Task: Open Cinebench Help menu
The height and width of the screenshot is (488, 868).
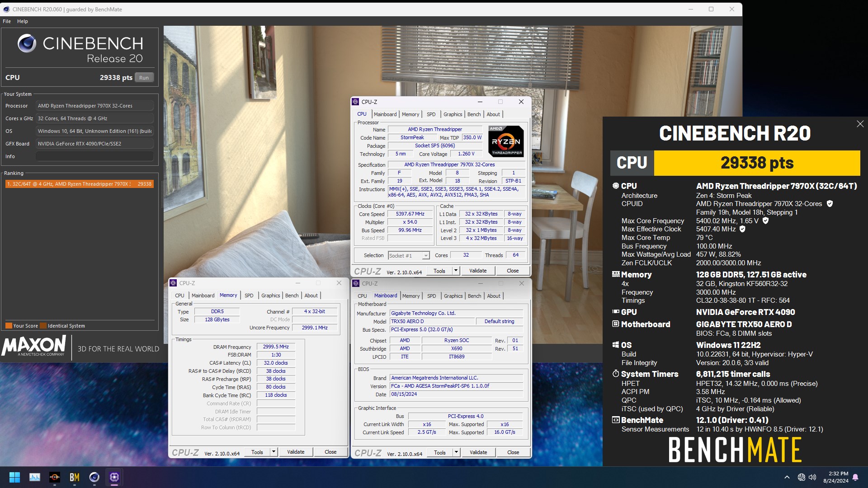Action: (x=23, y=21)
